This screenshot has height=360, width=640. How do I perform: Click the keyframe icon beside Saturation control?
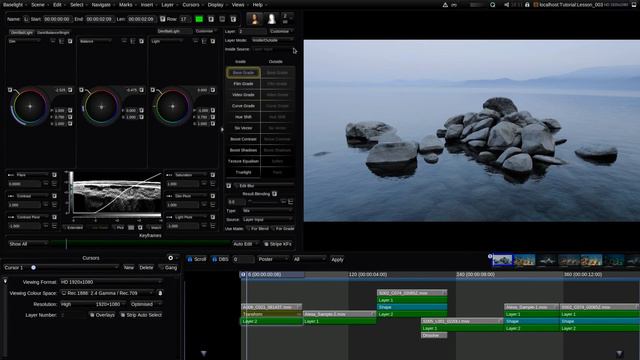tap(212, 175)
